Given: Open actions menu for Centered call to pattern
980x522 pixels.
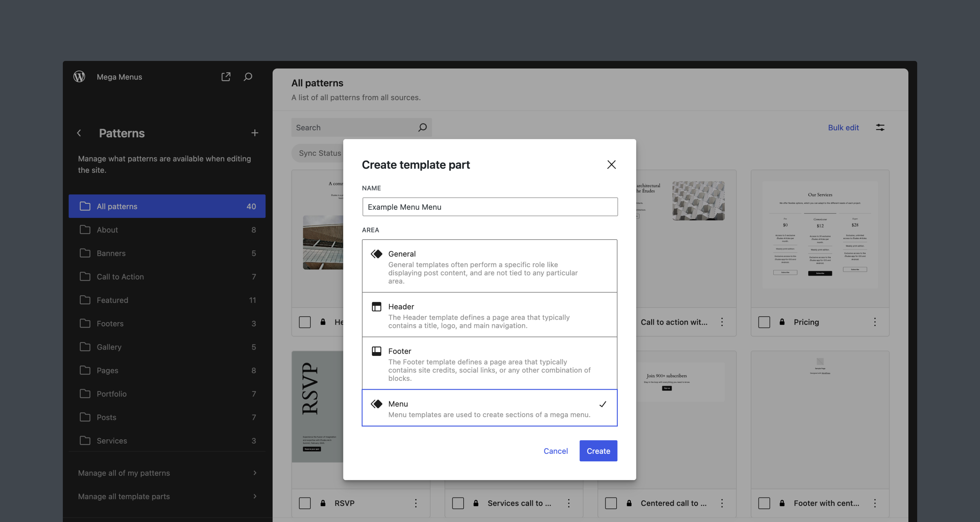Looking at the screenshot, I should point(722,503).
